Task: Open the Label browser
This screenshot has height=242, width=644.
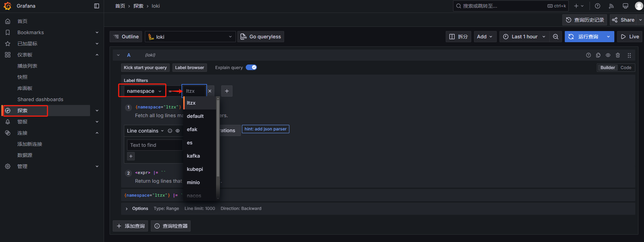Action: (x=190, y=68)
